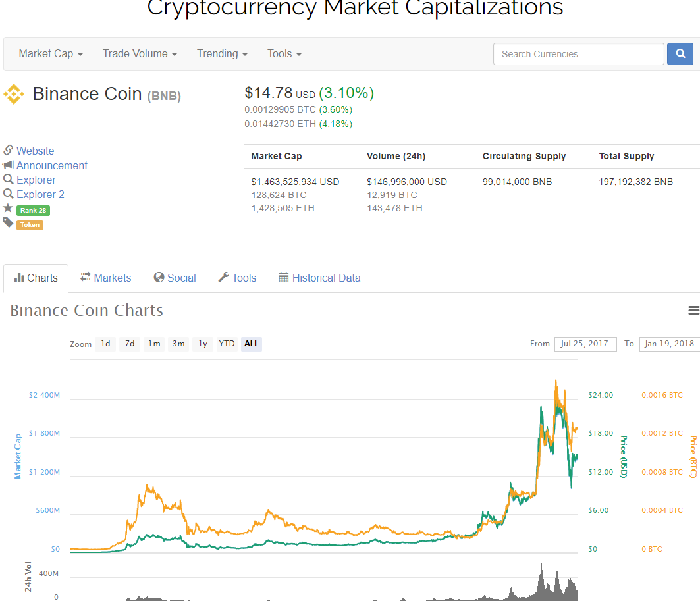Click the blue search magnifier button

pyautogui.click(x=680, y=54)
